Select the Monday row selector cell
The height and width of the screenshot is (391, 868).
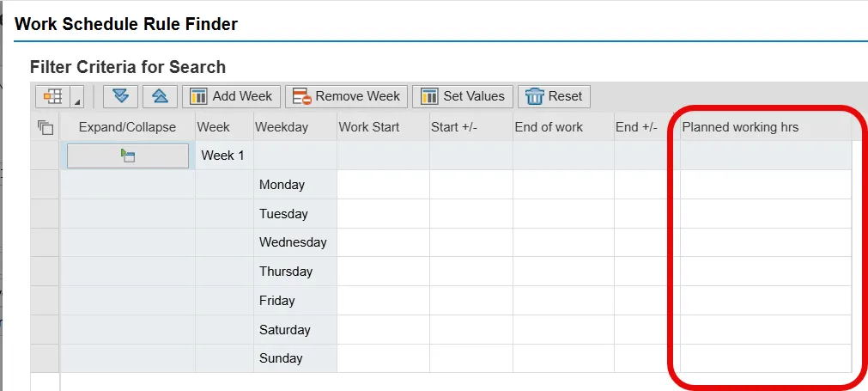(46, 185)
